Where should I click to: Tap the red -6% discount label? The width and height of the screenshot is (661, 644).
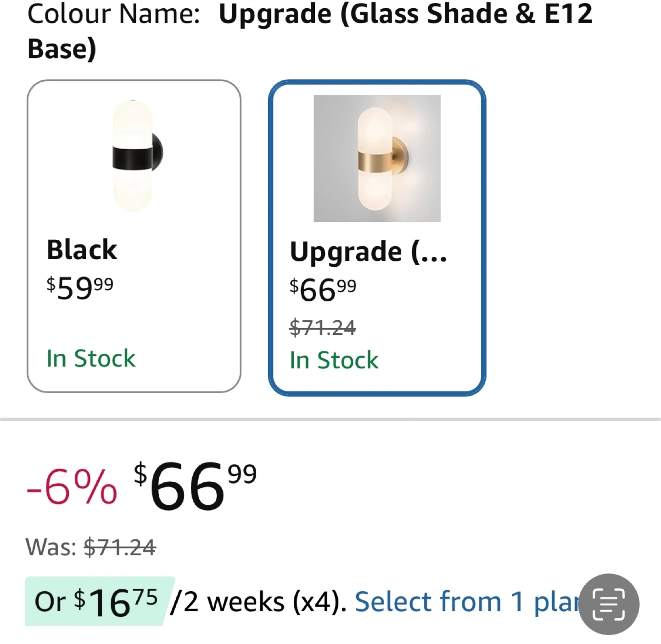pyautogui.click(x=72, y=488)
